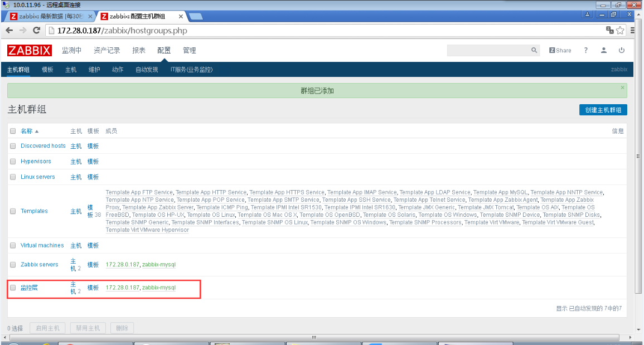This screenshot has height=345, width=644.
Task: Open the Discovered hosts group
Action: click(x=43, y=146)
